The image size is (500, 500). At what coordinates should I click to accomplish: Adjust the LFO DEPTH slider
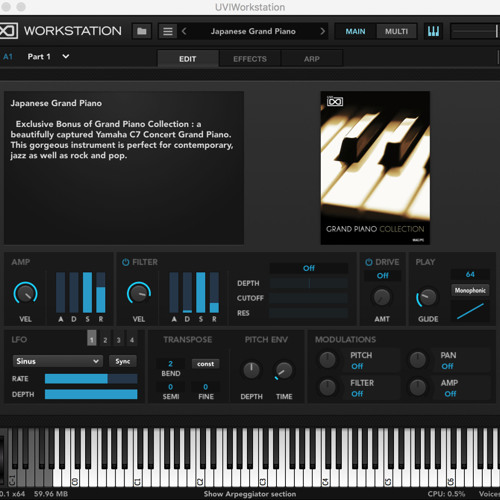pyautogui.click(x=91, y=394)
